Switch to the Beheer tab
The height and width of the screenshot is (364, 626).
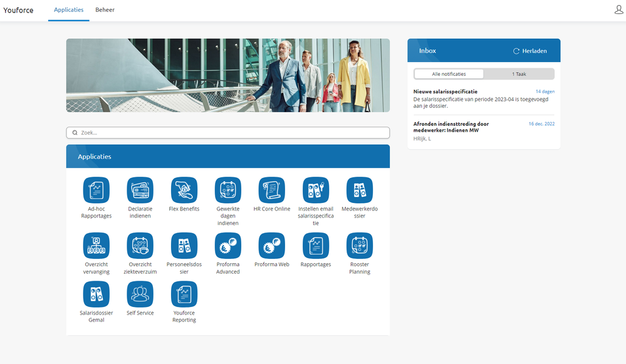point(105,10)
